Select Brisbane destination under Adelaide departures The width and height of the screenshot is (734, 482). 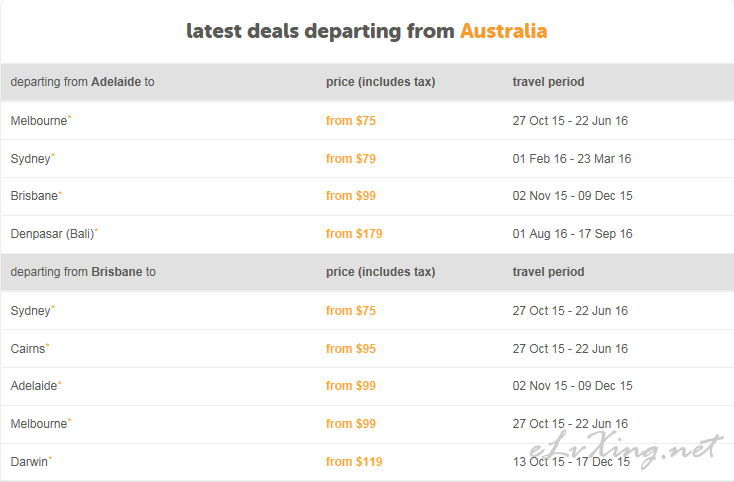[x=34, y=196]
